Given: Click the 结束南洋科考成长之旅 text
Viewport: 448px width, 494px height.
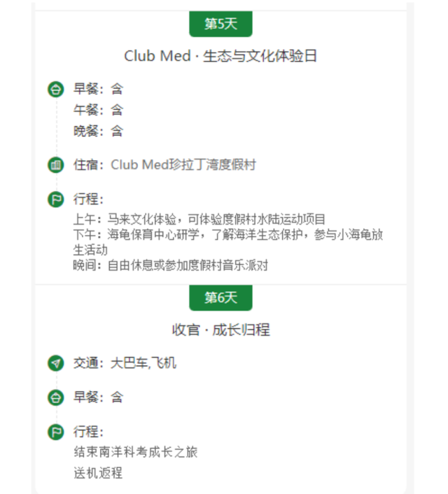Looking at the screenshot, I should click(x=136, y=452).
